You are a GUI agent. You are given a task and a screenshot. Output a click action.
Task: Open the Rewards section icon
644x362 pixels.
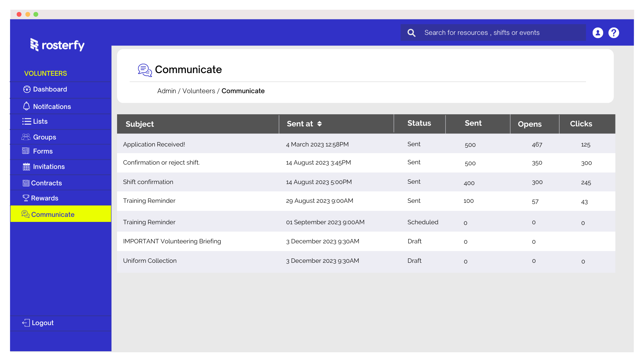(25, 197)
